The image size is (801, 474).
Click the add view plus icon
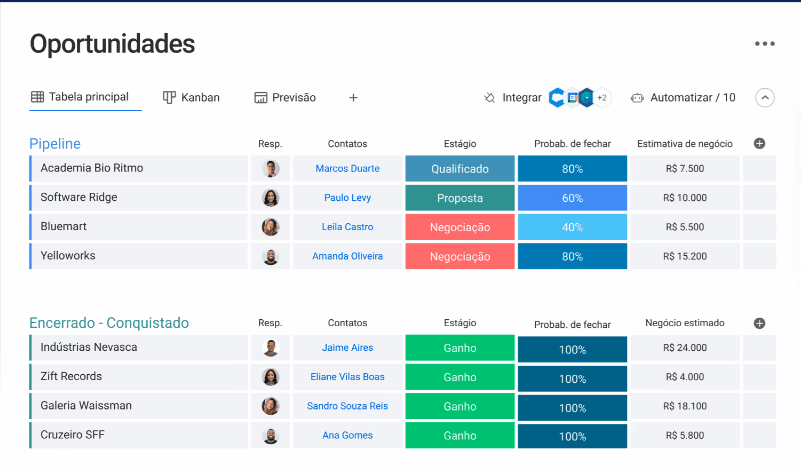click(x=353, y=98)
